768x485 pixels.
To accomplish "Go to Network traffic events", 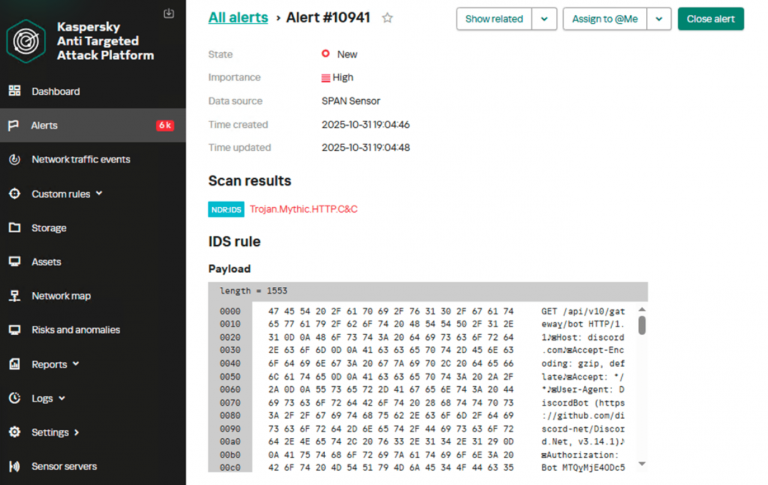I will click(81, 159).
